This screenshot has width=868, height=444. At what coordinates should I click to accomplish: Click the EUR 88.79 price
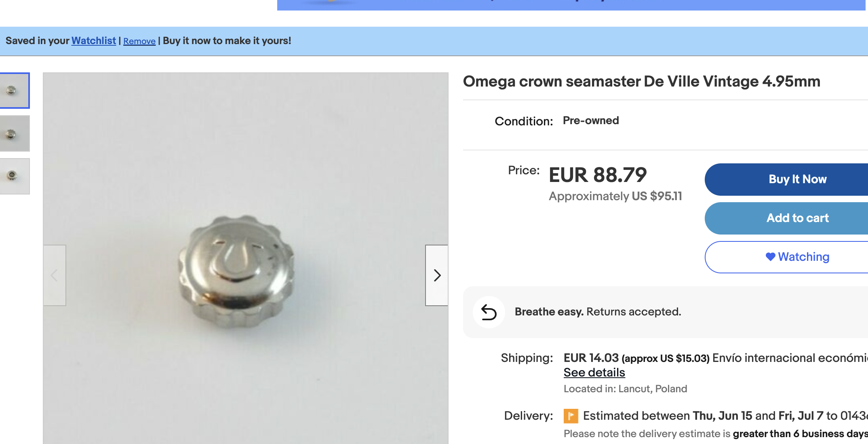(598, 175)
